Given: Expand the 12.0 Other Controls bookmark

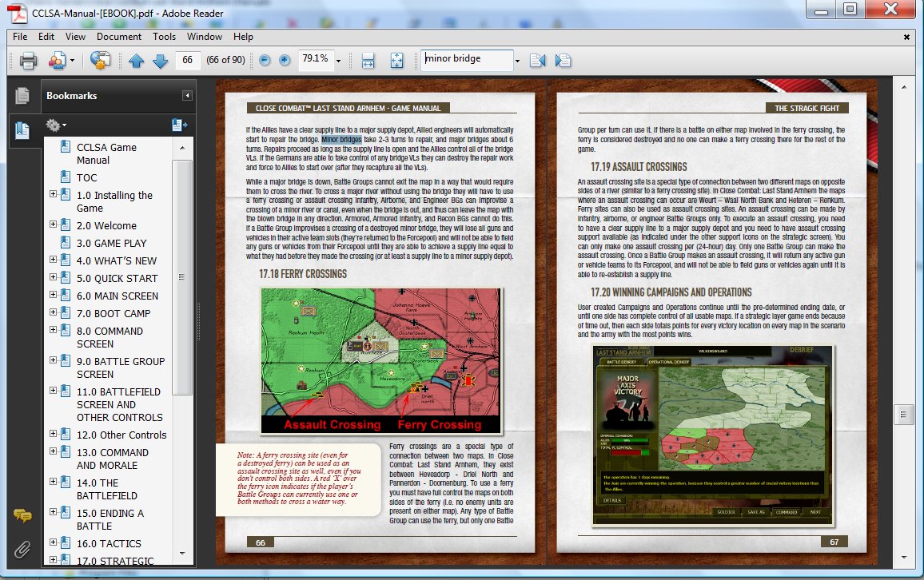Looking at the screenshot, I should tap(53, 433).
